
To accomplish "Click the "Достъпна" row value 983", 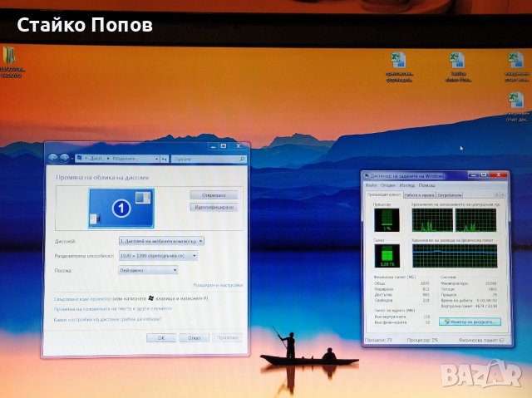I will [426, 295].
